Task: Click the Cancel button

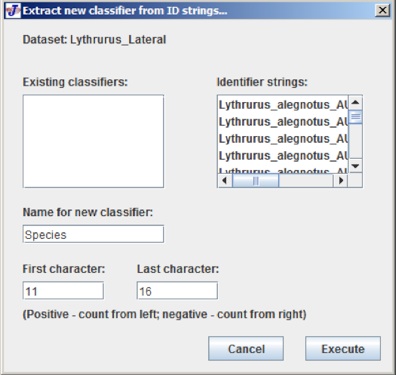Action: click(x=246, y=349)
